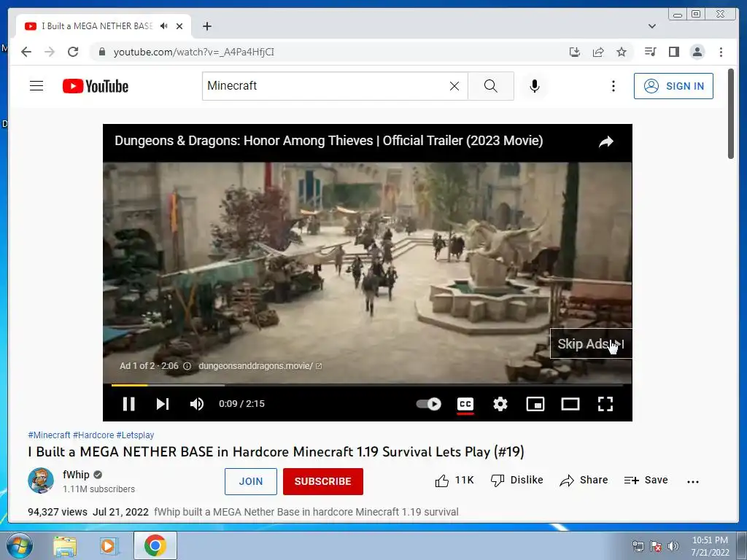The image size is (747, 560).
Task: Open media controls icon in Chrome toolbar
Action: pyautogui.click(x=650, y=52)
